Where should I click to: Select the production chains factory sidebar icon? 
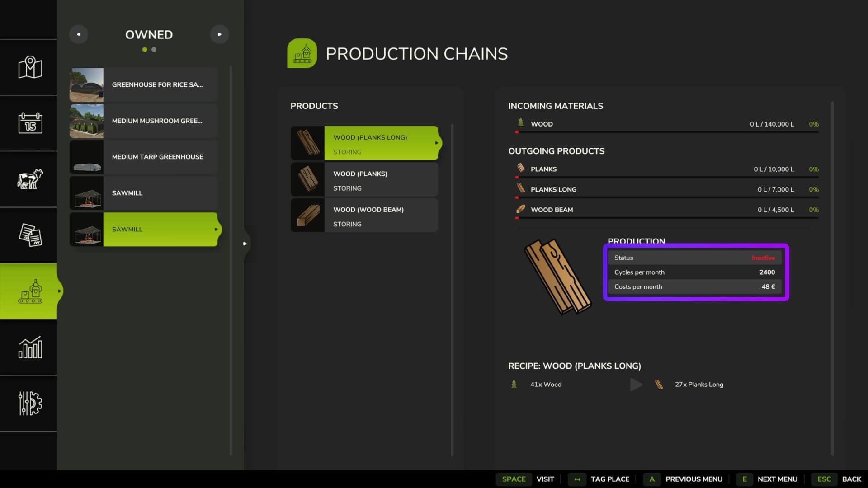30,291
